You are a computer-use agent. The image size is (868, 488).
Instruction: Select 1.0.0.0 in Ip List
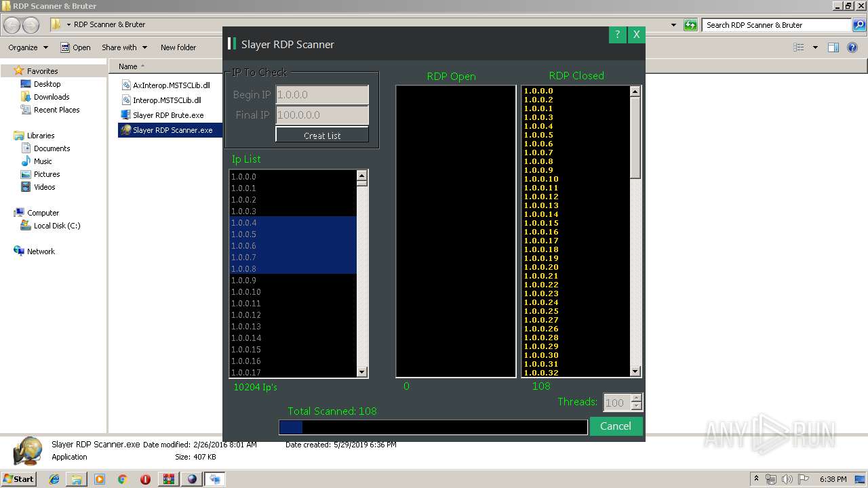[x=293, y=176]
